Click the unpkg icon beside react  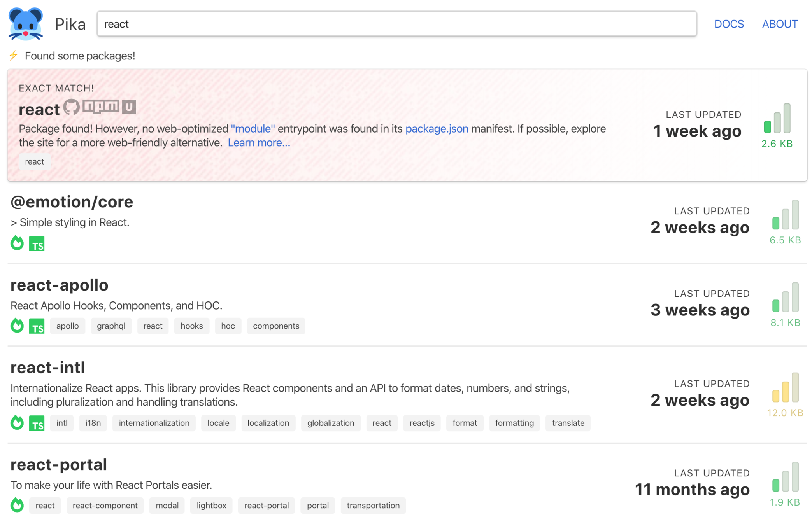click(x=129, y=107)
